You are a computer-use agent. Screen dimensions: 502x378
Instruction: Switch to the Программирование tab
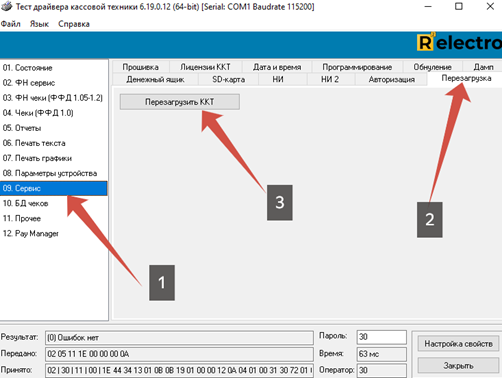(357, 67)
